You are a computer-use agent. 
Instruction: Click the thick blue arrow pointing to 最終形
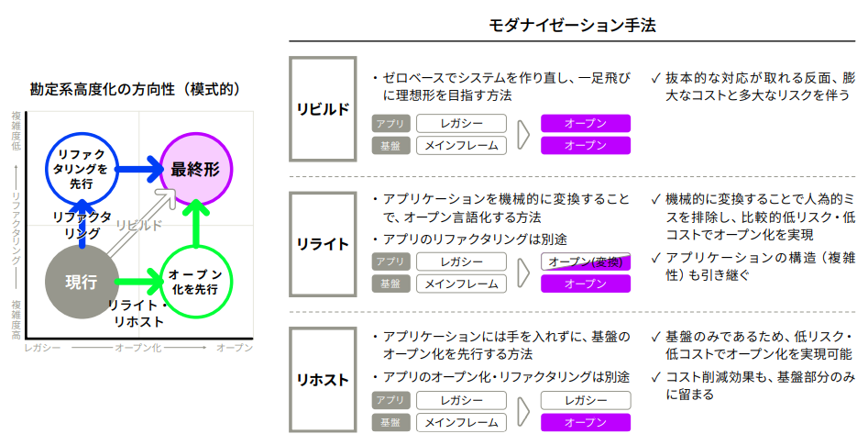point(138,170)
